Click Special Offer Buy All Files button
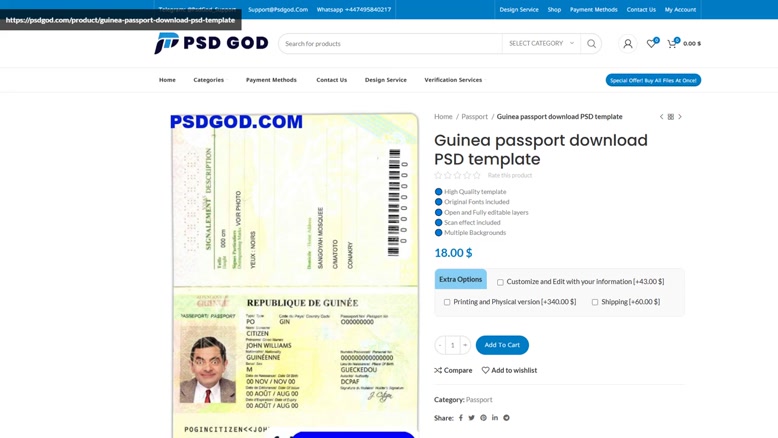 [x=653, y=80]
